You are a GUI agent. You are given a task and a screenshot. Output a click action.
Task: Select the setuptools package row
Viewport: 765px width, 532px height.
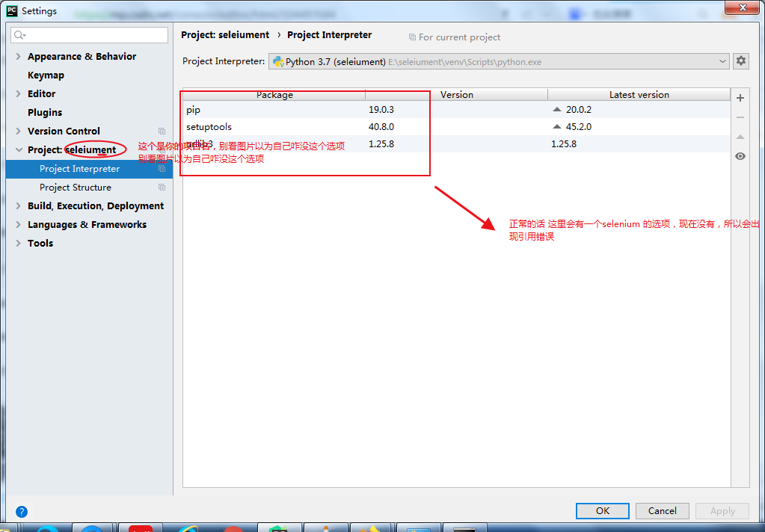(457, 127)
